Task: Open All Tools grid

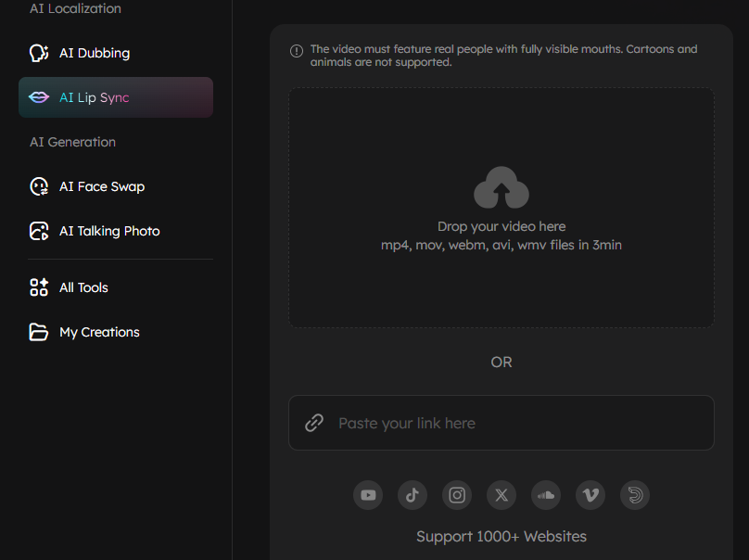Action: click(83, 287)
